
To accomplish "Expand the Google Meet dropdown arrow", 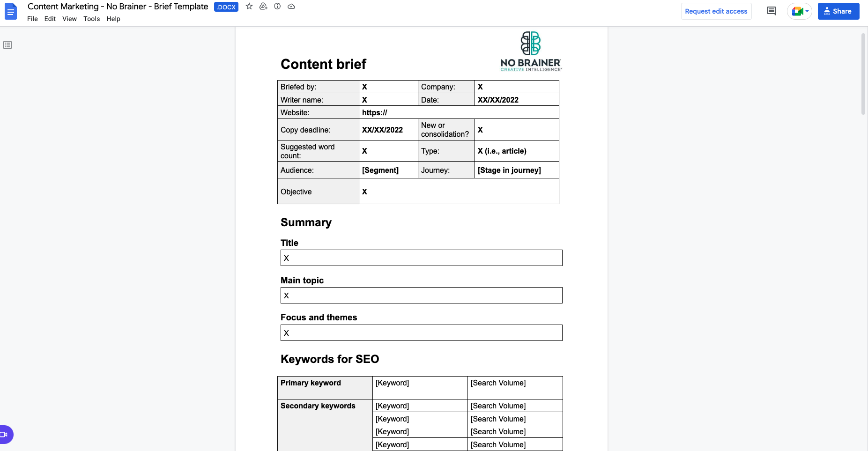I will point(807,11).
